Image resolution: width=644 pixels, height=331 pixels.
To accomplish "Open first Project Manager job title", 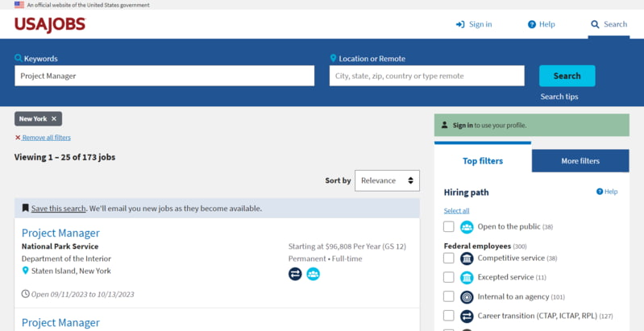I will point(60,233).
